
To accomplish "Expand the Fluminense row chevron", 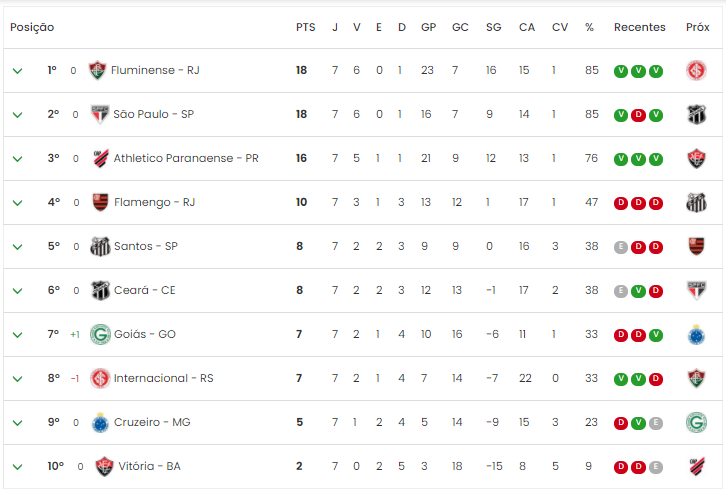I will pos(18,71).
